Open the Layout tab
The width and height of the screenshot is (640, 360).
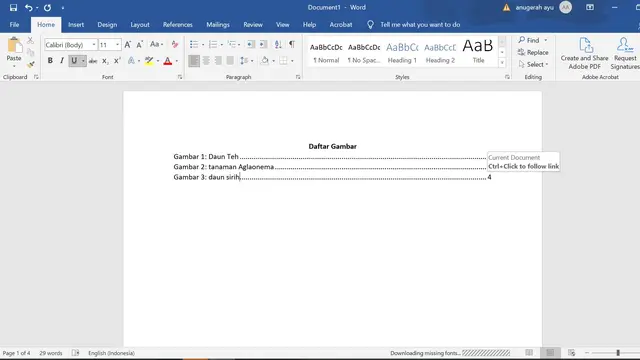(x=140, y=24)
